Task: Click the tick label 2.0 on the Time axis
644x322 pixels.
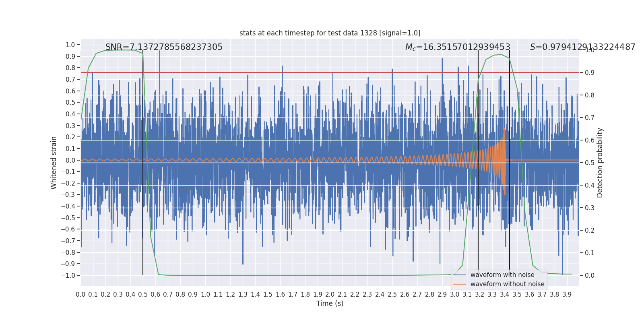Action: 330,295
